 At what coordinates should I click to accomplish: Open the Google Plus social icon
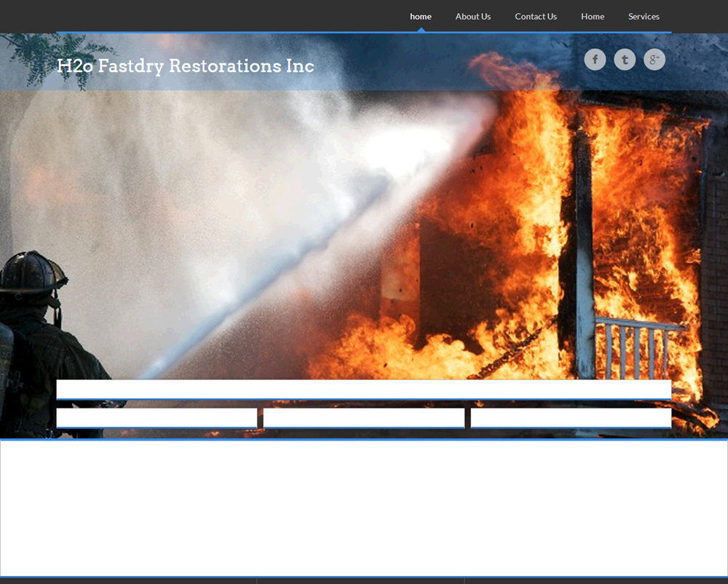tap(654, 60)
